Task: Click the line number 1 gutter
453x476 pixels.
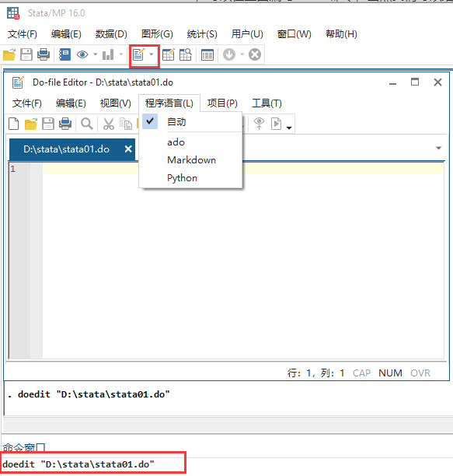Action: tap(12, 169)
